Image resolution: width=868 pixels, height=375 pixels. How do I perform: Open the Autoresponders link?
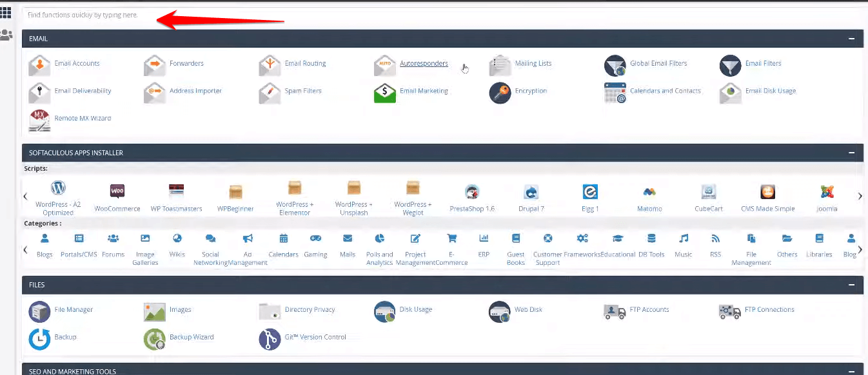(424, 64)
